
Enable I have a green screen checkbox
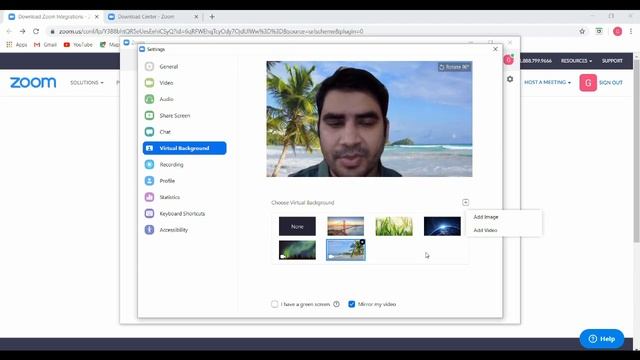pos(274,304)
